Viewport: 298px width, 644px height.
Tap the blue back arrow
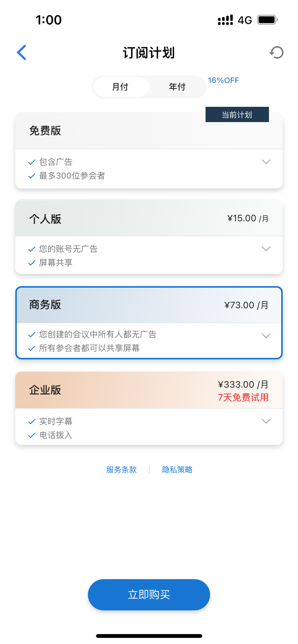click(x=22, y=53)
